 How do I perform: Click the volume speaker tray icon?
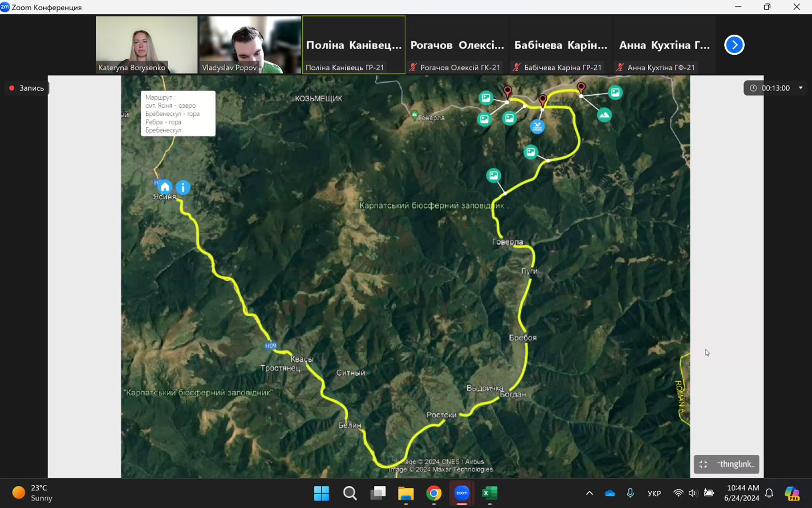(x=693, y=493)
